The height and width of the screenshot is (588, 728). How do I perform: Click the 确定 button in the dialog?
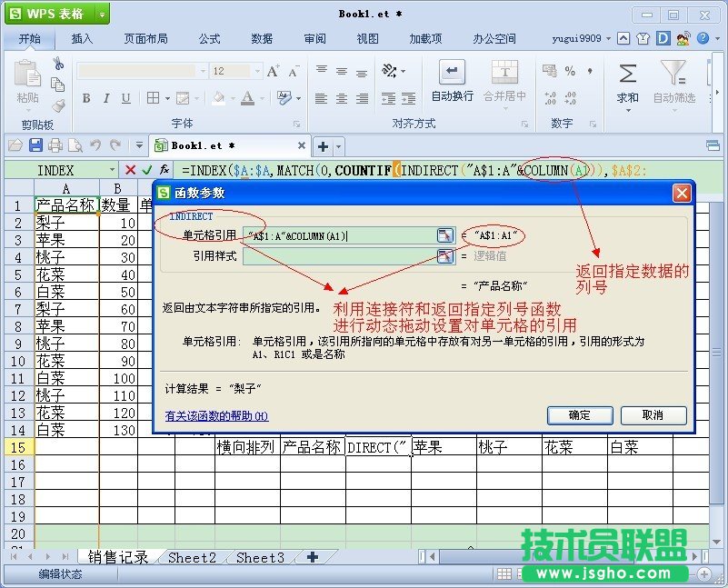pyautogui.click(x=580, y=415)
